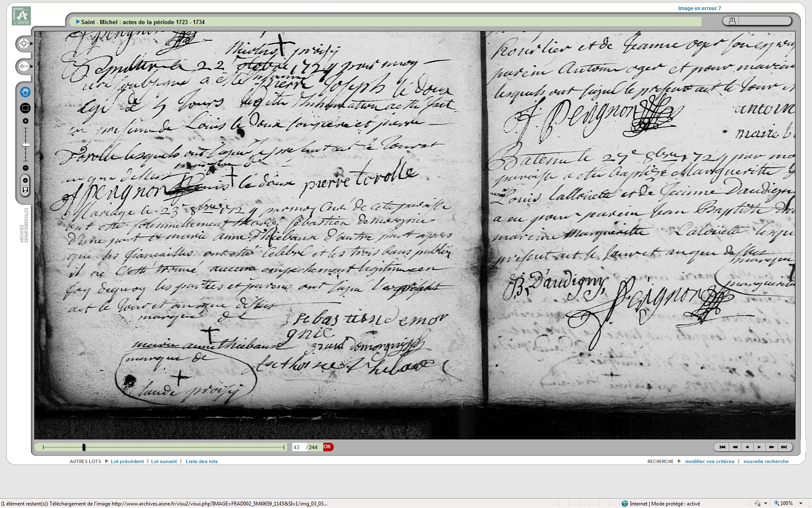Go to the first page of the lot

pyautogui.click(x=722, y=447)
